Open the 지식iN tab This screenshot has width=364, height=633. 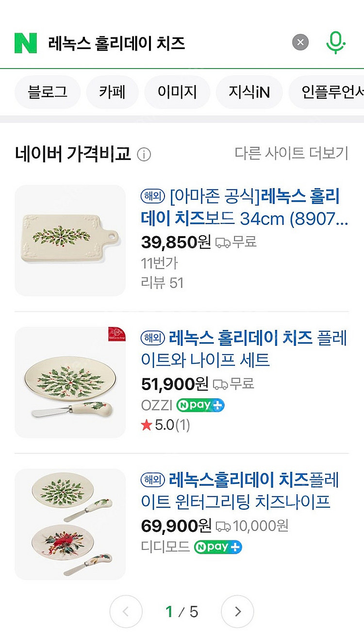click(249, 92)
